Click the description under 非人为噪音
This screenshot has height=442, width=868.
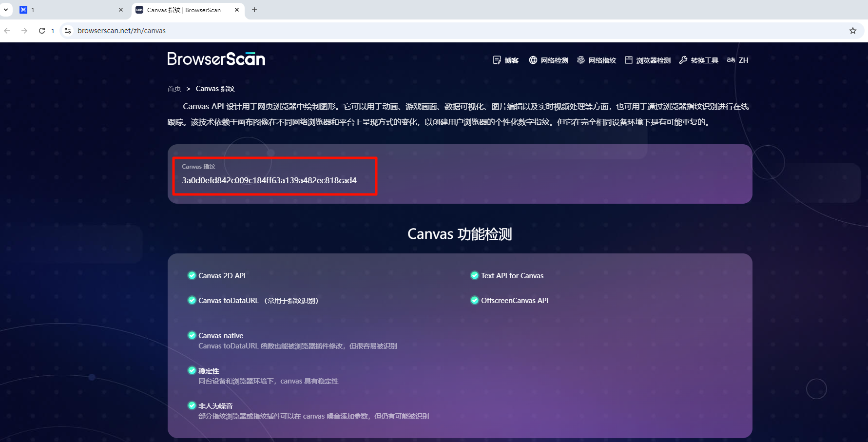[x=314, y=416]
